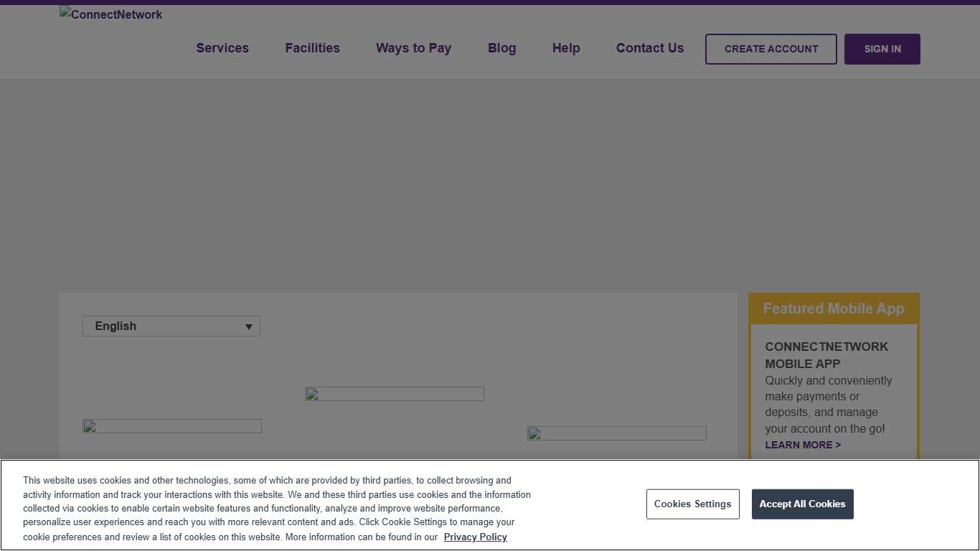
Task: Expand the Services navigation menu
Action: click(222, 48)
